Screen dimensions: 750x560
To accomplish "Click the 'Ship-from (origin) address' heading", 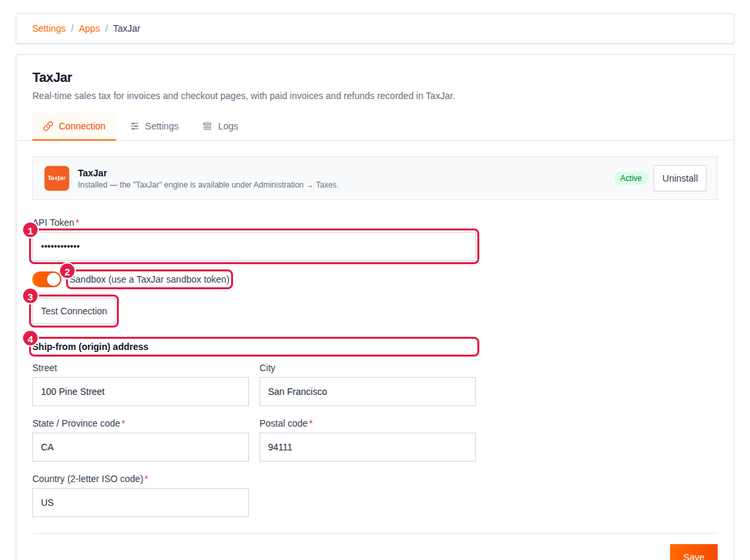I will click(x=90, y=347).
